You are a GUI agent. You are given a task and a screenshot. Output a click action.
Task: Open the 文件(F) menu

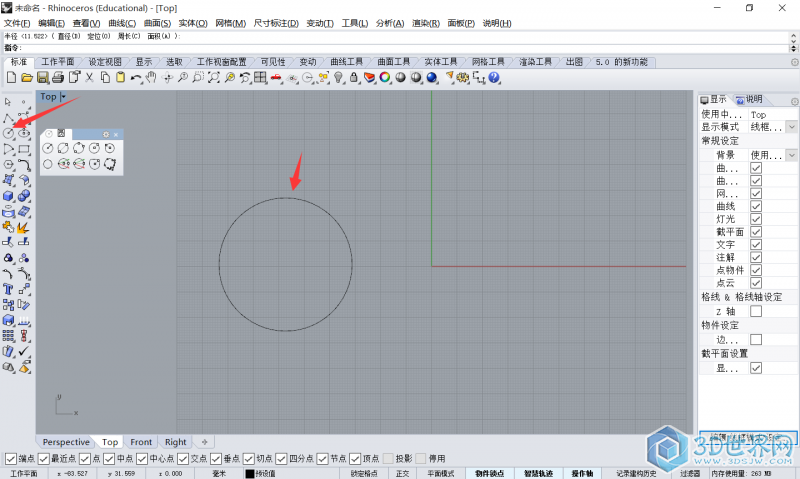(x=17, y=23)
